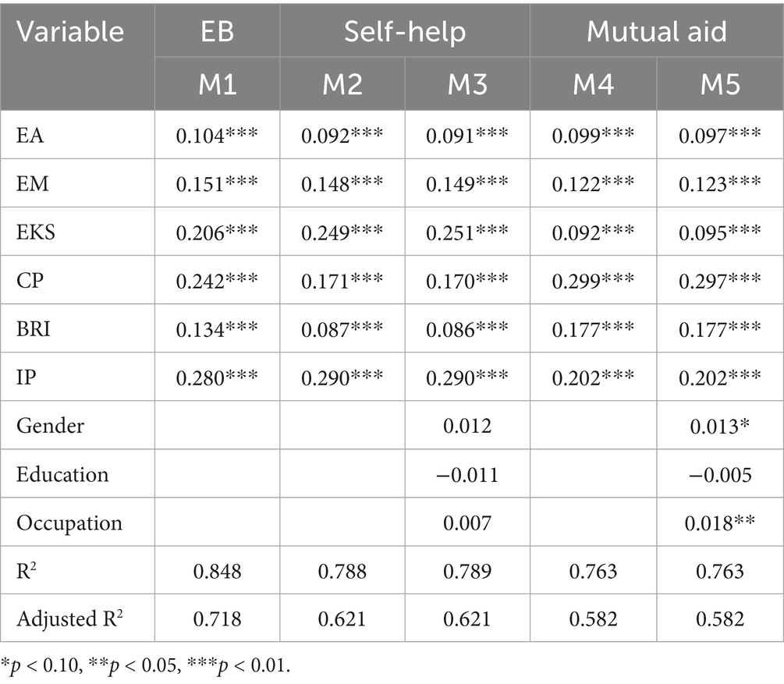The width and height of the screenshot is (784, 684).
Task: Click the Gender value 0.013* in M5
Action: pos(719,427)
